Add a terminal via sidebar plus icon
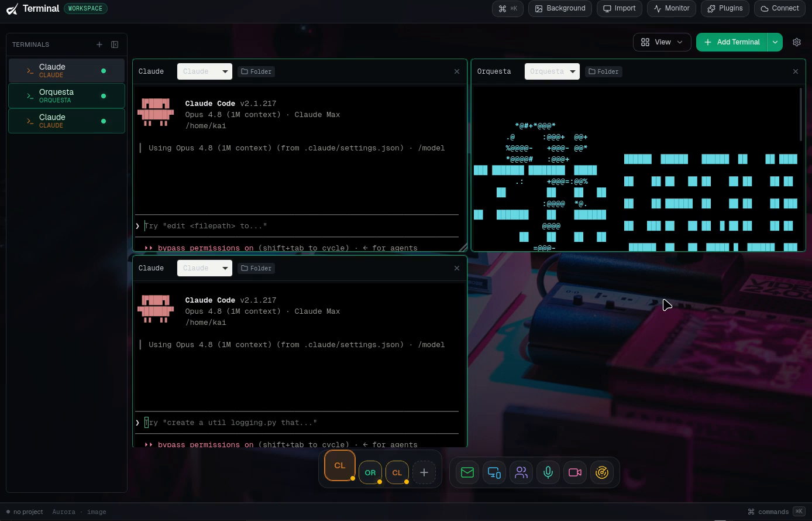This screenshot has height=521, width=812. (x=99, y=44)
